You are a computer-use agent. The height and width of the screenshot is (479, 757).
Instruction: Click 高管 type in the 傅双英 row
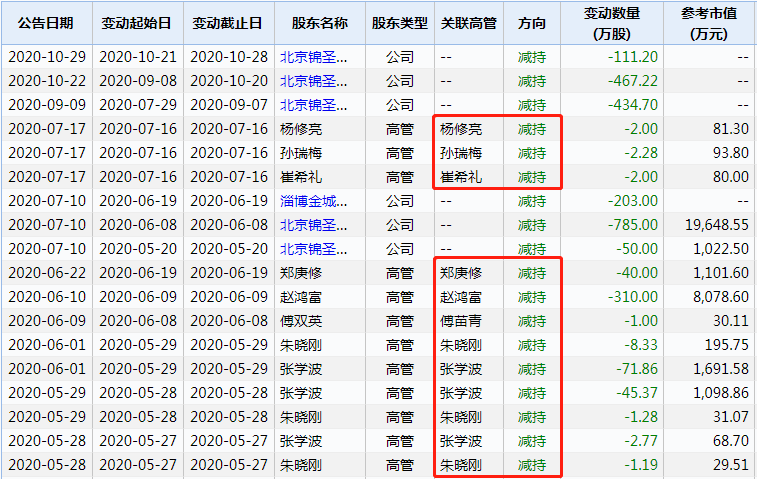(x=400, y=321)
